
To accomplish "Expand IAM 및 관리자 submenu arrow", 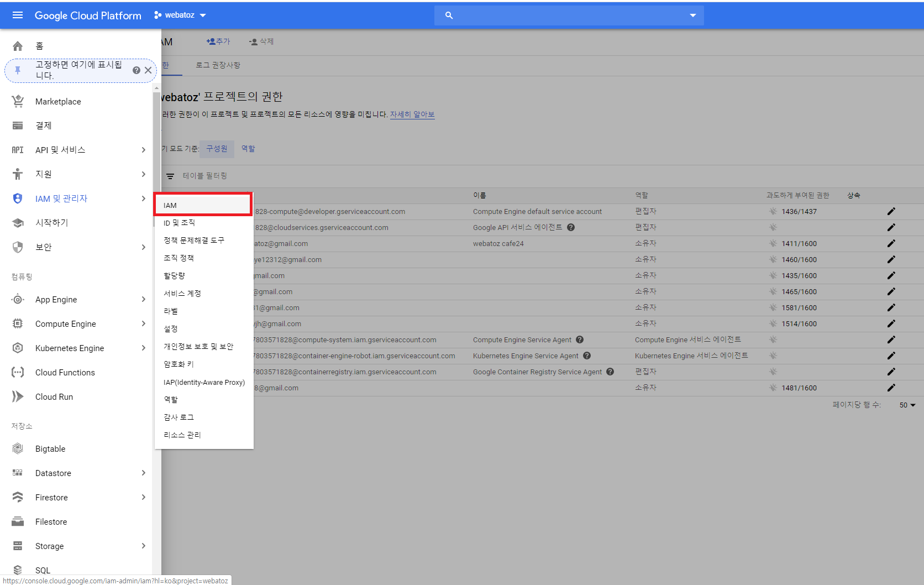I will click(143, 199).
